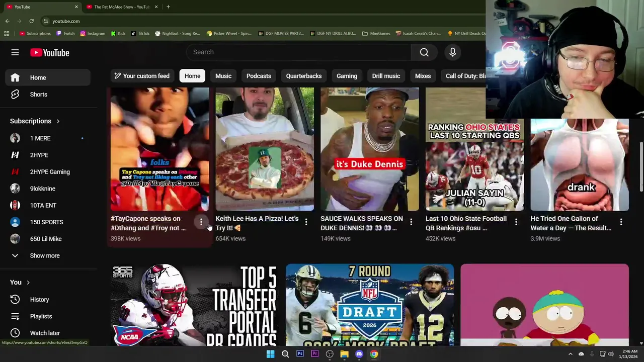Select the Mixes filter chip
This screenshot has height=362, width=644.
(x=423, y=76)
